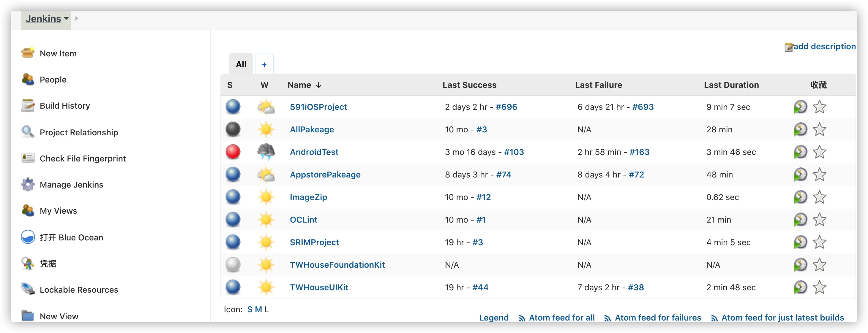Click AndroidTest red failed status ball
Image resolution: width=868 pixels, height=333 pixels.
(233, 152)
